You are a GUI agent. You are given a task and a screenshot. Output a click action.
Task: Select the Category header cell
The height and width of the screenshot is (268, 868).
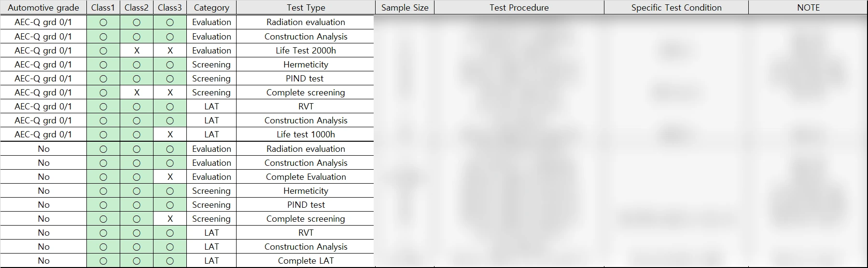(211, 8)
